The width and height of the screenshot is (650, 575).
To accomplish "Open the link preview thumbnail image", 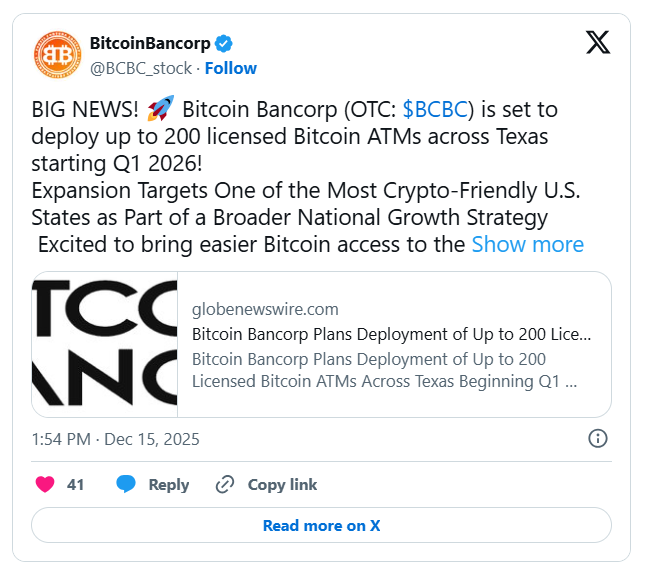I will coord(105,344).
